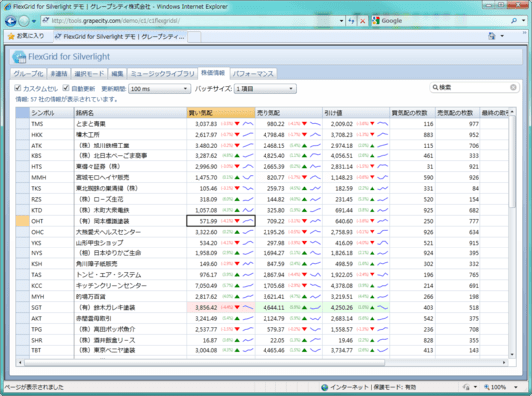Switch to the パフォーマンス tab
This screenshot has width=532, height=396.
(x=253, y=74)
